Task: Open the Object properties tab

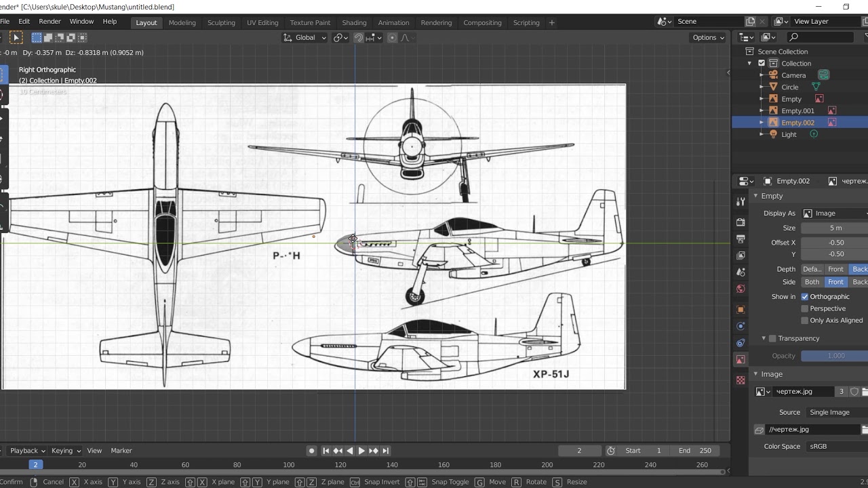Action: click(741, 310)
